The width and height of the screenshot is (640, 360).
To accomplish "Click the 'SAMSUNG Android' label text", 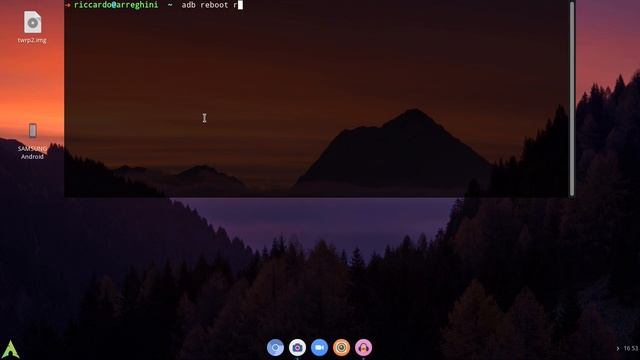I will click(32, 153).
